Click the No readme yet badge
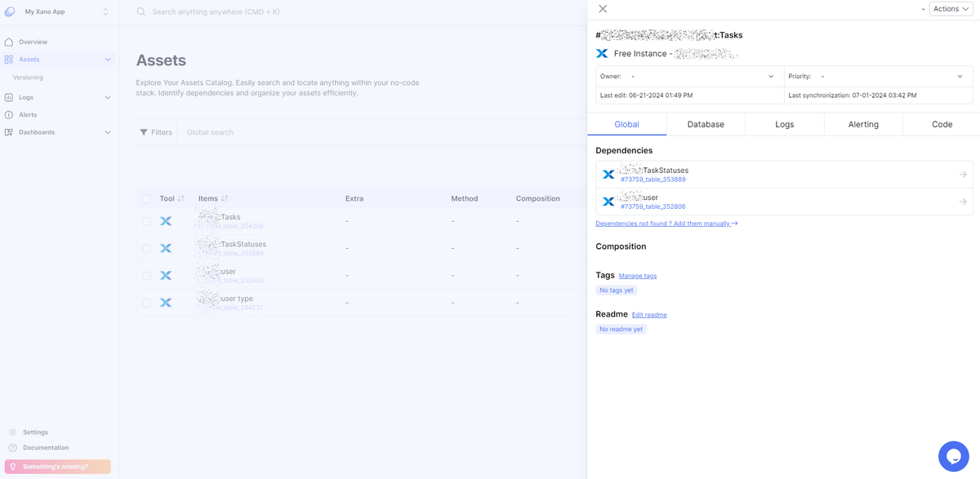The height and width of the screenshot is (479, 980). tap(621, 330)
